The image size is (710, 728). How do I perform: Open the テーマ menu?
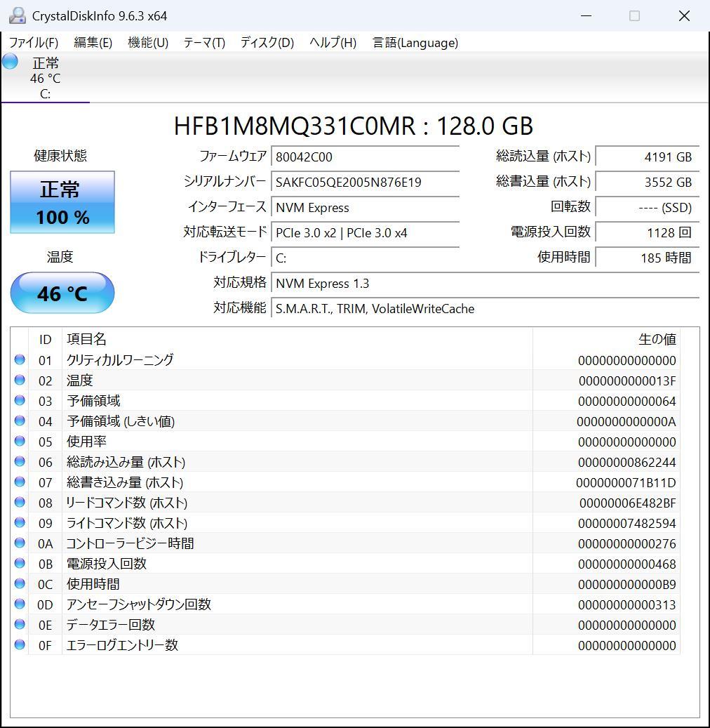[203, 43]
